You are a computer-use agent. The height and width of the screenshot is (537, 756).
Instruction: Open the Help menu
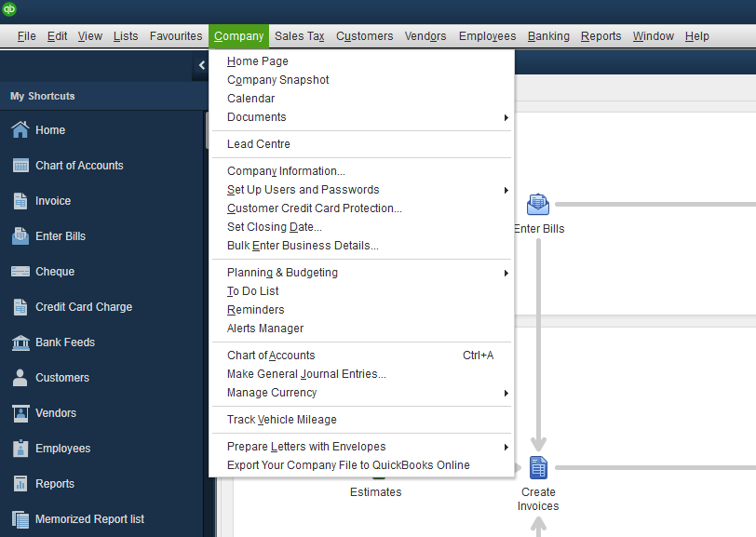click(x=696, y=36)
